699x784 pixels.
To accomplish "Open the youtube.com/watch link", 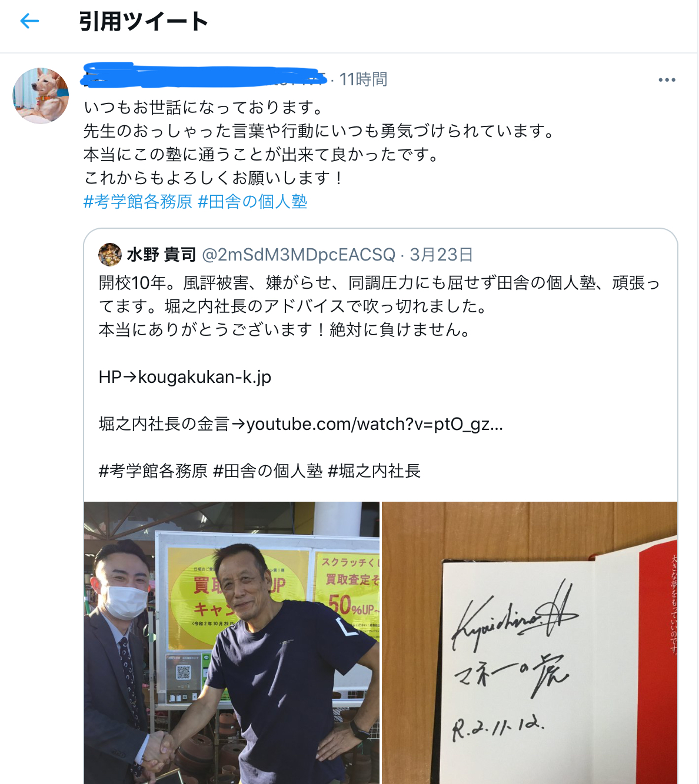I will [x=374, y=424].
